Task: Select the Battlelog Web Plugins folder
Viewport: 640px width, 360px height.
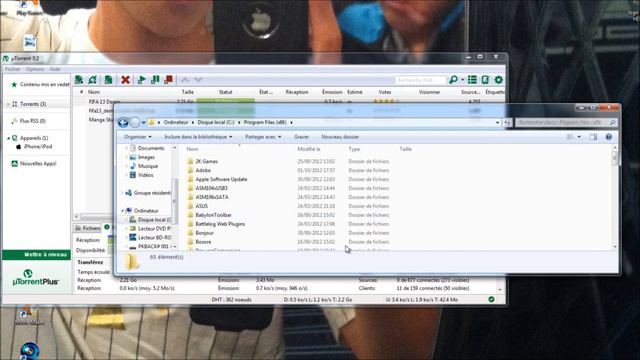Action: (220, 224)
